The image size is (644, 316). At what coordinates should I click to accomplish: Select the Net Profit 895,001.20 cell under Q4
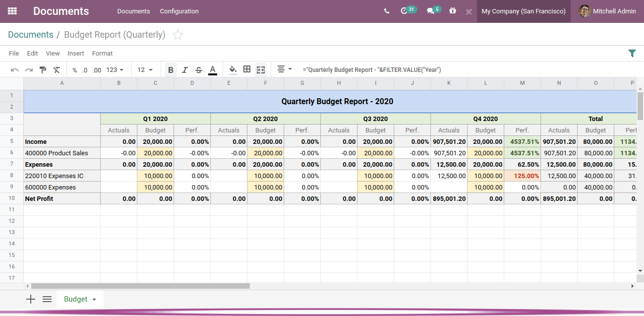tap(449, 198)
